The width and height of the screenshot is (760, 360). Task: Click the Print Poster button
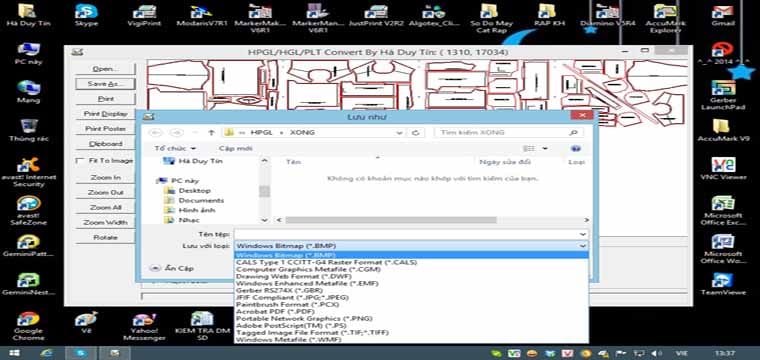click(x=105, y=129)
